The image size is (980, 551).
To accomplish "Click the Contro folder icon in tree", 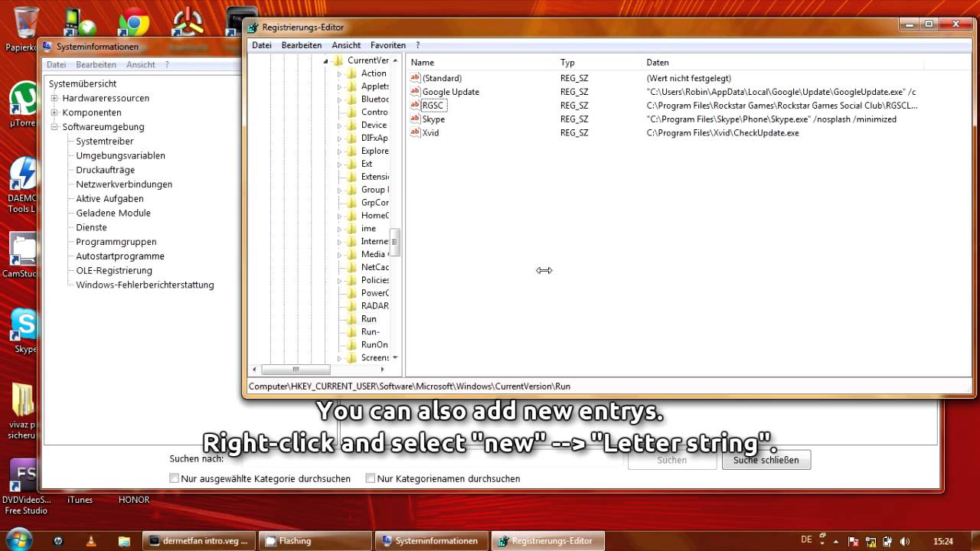I will click(351, 112).
